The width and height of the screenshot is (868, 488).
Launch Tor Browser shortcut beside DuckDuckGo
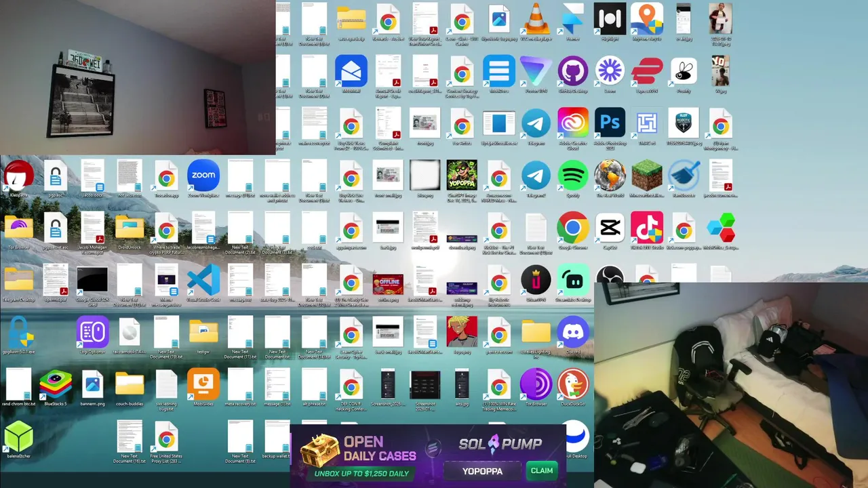536,384
